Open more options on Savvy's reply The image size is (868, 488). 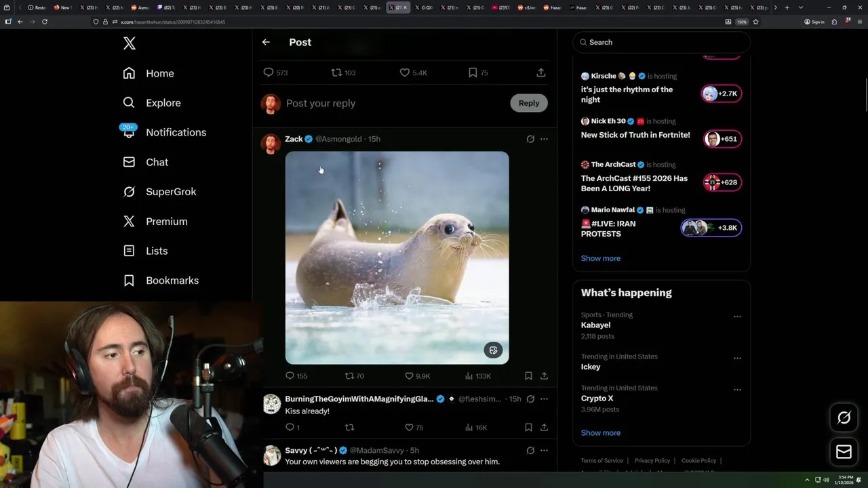544,451
